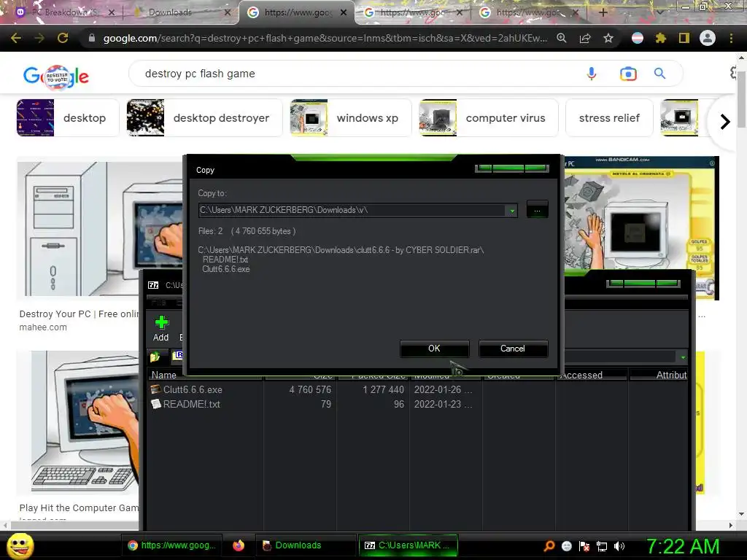
Task: Cancel the 7-Zip Copy dialog
Action: pyautogui.click(x=513, y=349)
